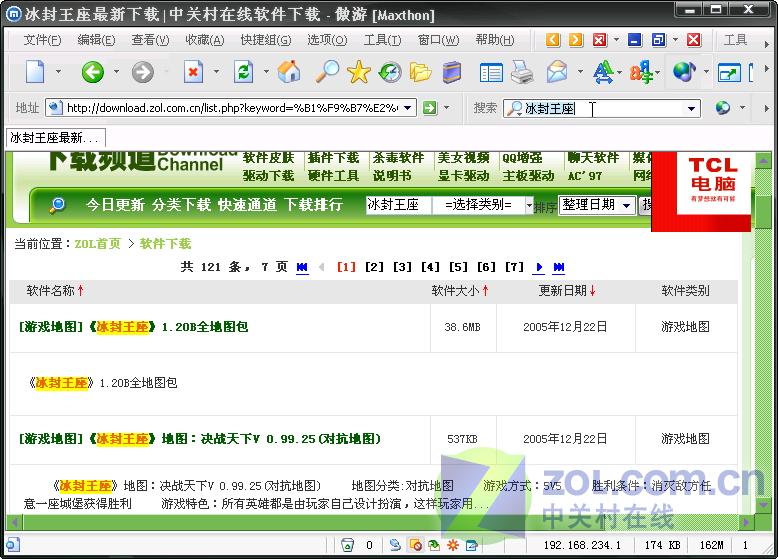778x559 pixels.
Task: Click the globe proxy icon in toolbar
Action: (684, 72)
